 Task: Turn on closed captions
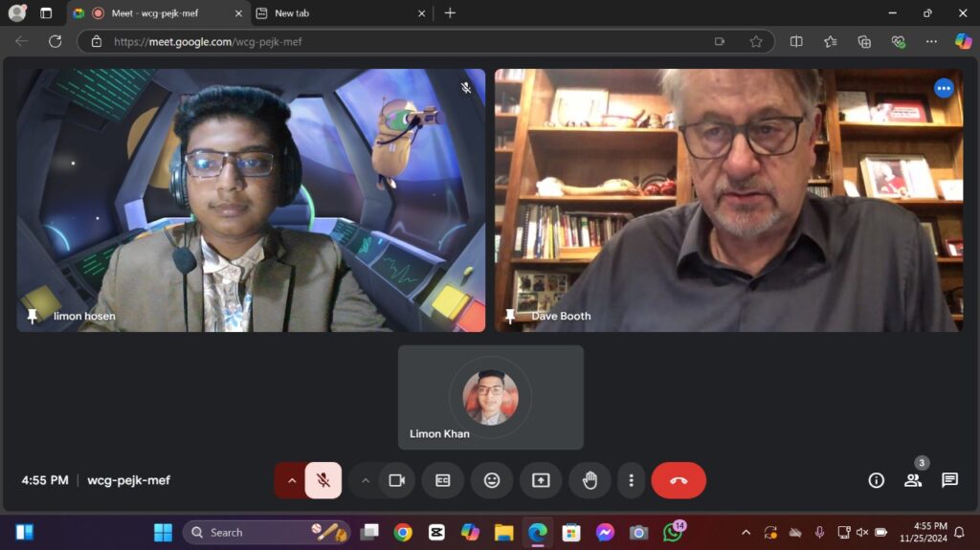442,480
